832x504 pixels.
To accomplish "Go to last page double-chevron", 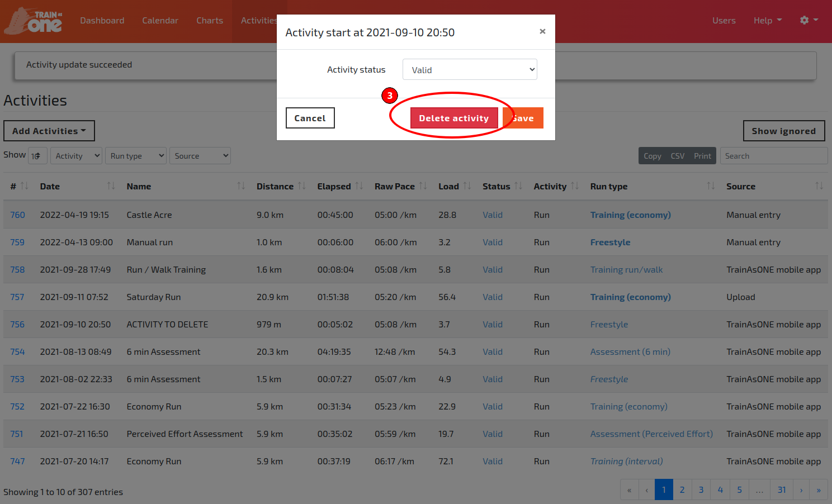I will point(819,490).
